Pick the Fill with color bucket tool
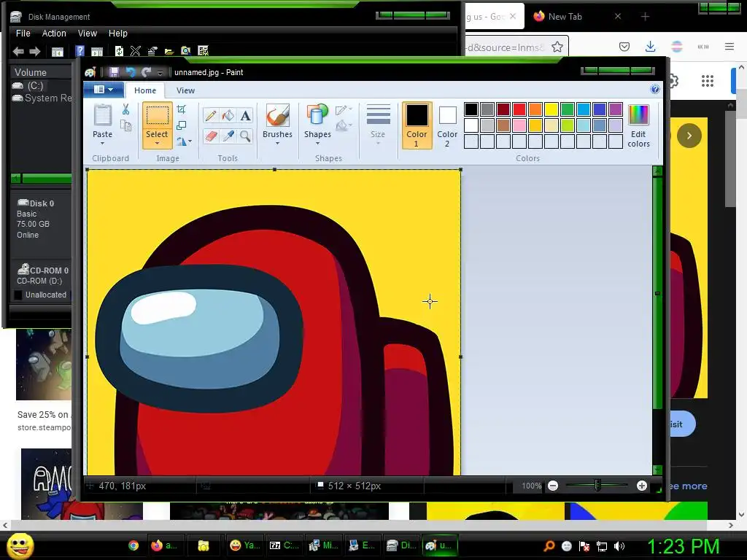Viewport: 747px width, 560px height. [228, 116]
